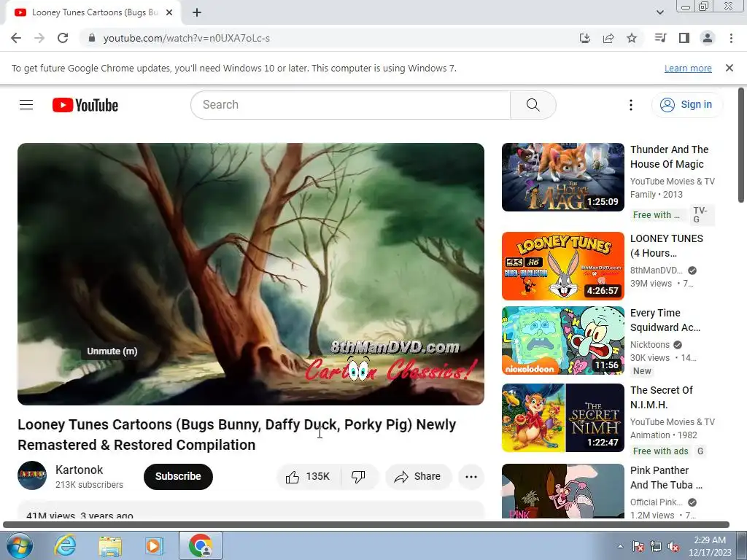Open Kartonok channel name link
Screen dimensions: 747x560
(79, 470)
